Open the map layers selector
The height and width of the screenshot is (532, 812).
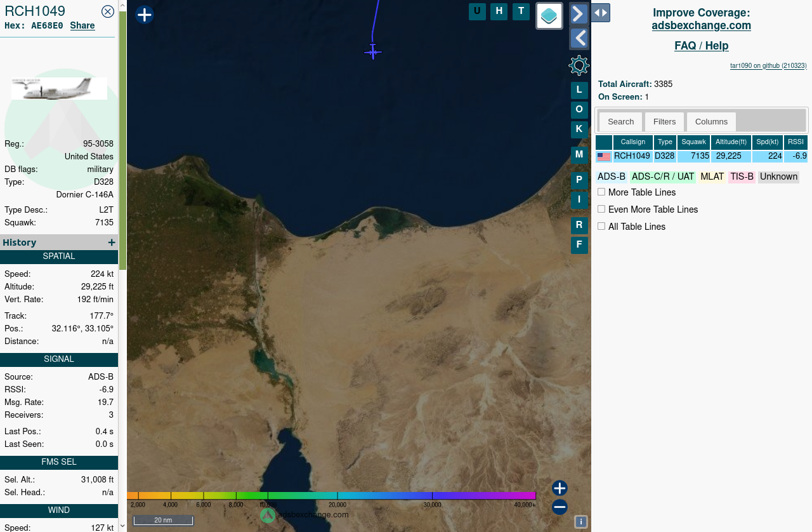[x=549, y=16]
